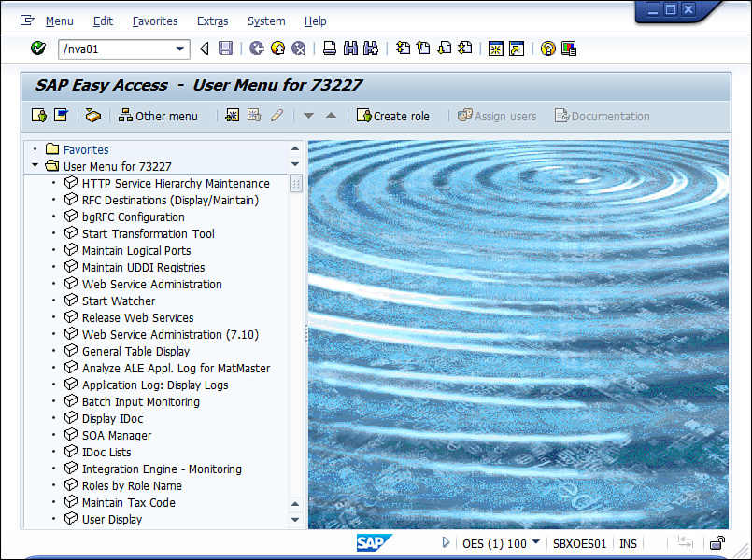Click the User Menu icon in the application toolbar
The width and height of the screenshot is (752, 560).
pyautogui.click(x=39, y=116)
